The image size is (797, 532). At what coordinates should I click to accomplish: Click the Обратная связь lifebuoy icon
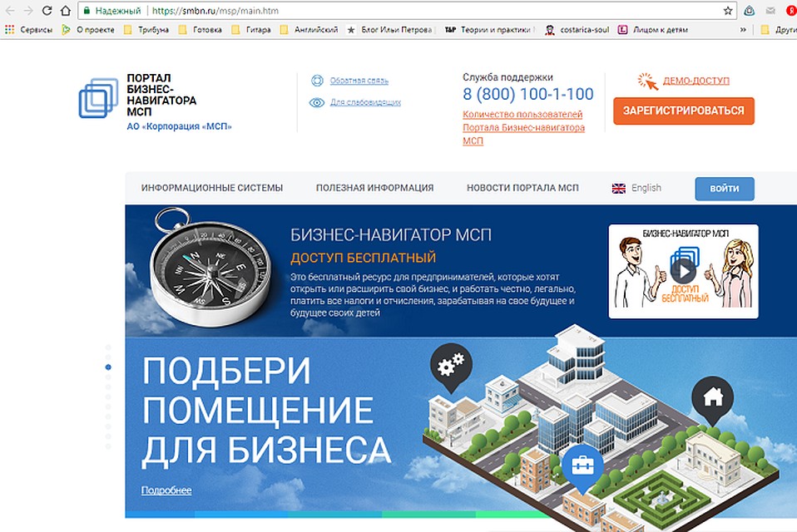(x=317, y=80)
